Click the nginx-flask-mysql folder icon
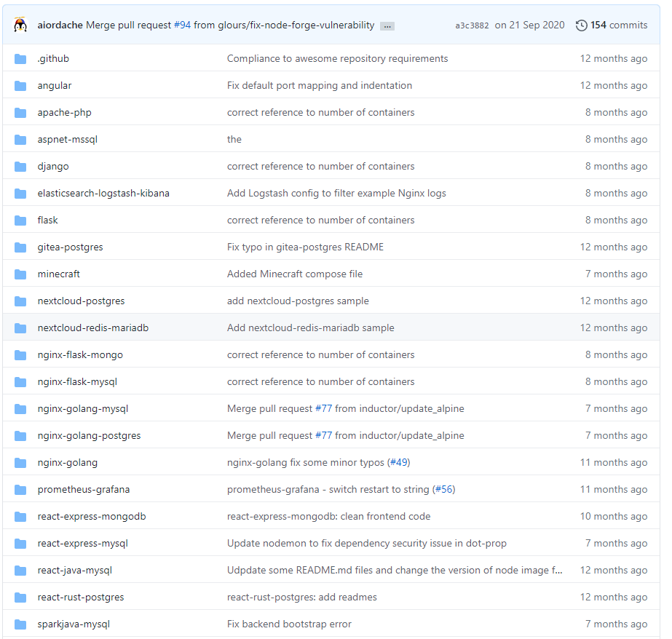This screenshot has height=639, width=672. pyautogui.click(x=20, y=382)
